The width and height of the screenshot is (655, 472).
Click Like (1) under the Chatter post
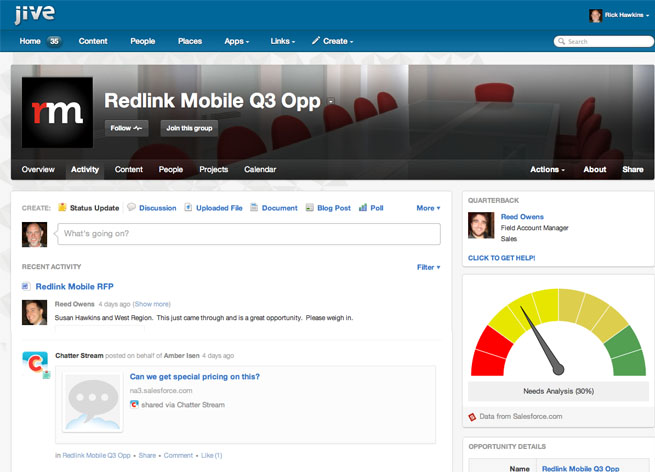[x=211, y=455]
